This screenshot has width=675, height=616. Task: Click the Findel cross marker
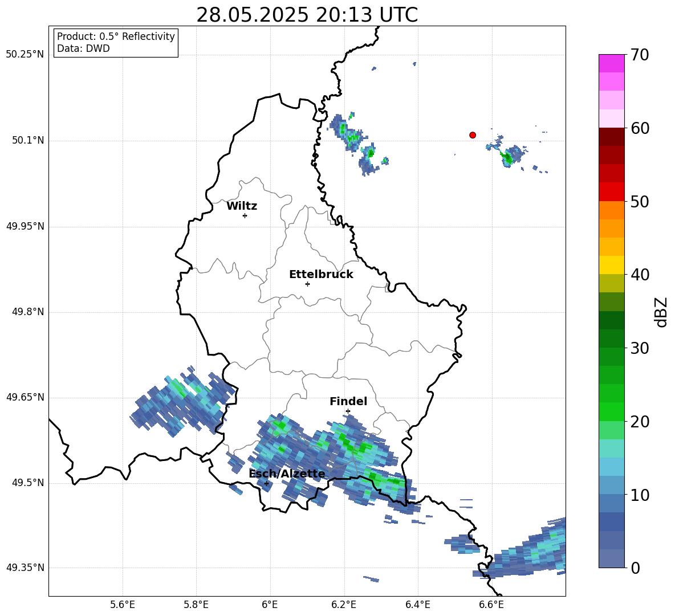pyautogui.click(x=348, y=411)
